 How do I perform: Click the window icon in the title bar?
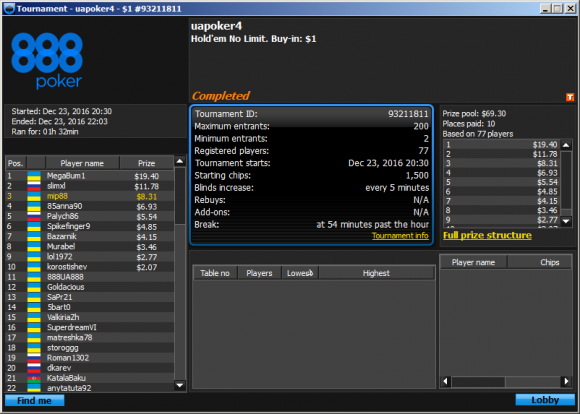pos(9,9)
